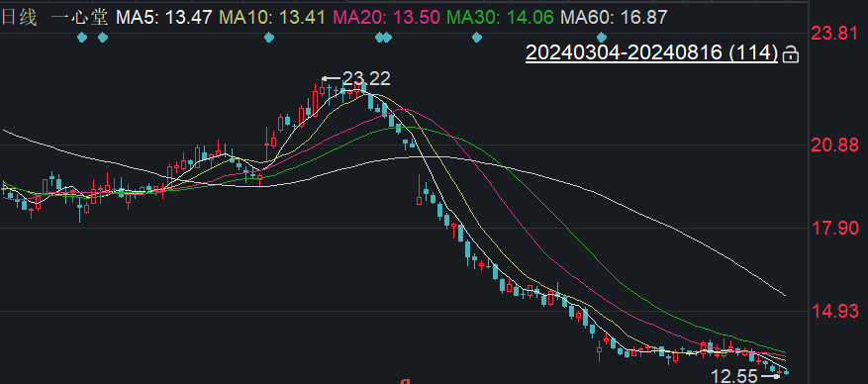Open the 20240304-20240816 (114) date range link
868x384 pixels.
[x=651, y=52]
